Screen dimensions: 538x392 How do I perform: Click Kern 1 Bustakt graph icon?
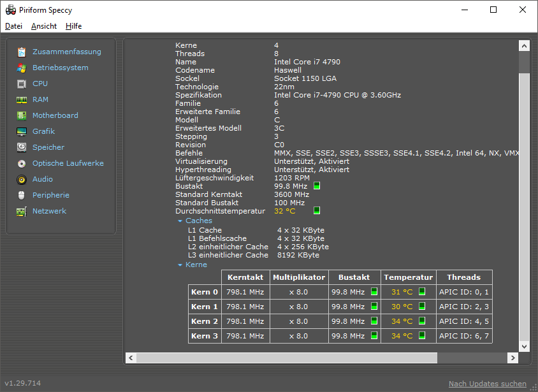tap(374, 306)
